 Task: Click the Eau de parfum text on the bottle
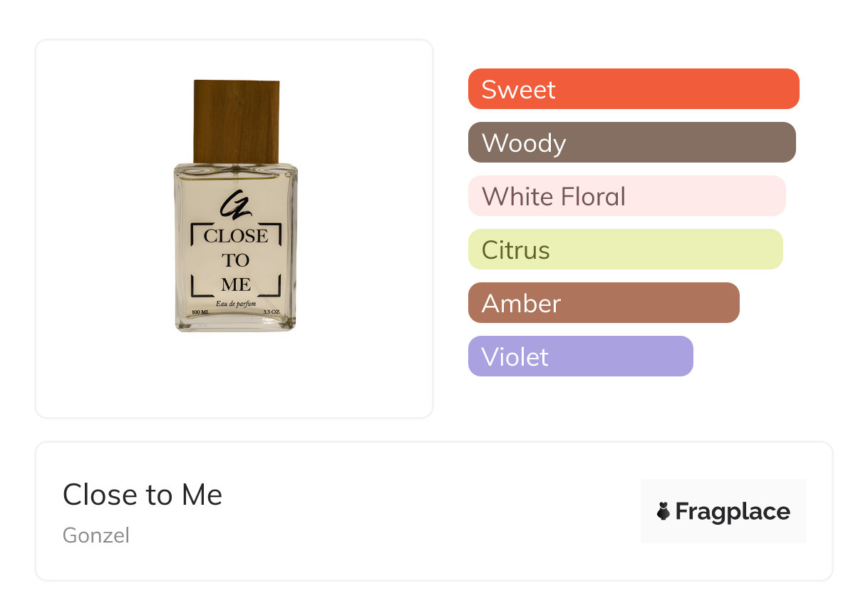click(x=236, y=304)
